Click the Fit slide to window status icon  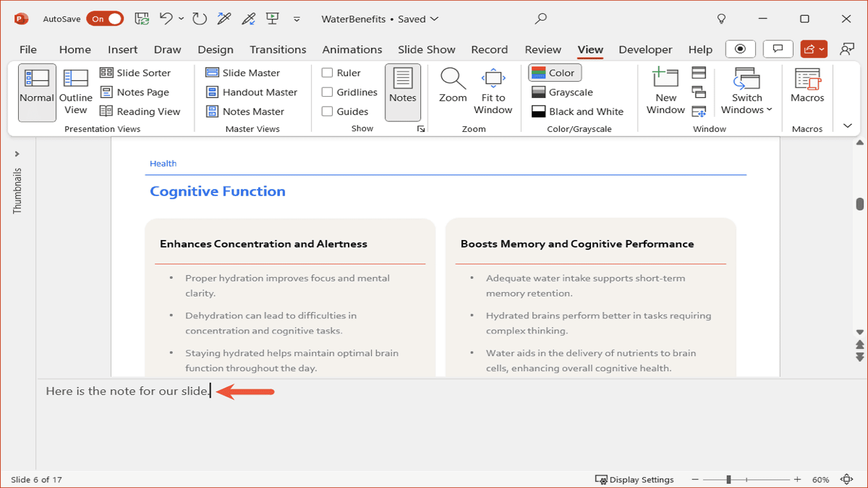847,479
